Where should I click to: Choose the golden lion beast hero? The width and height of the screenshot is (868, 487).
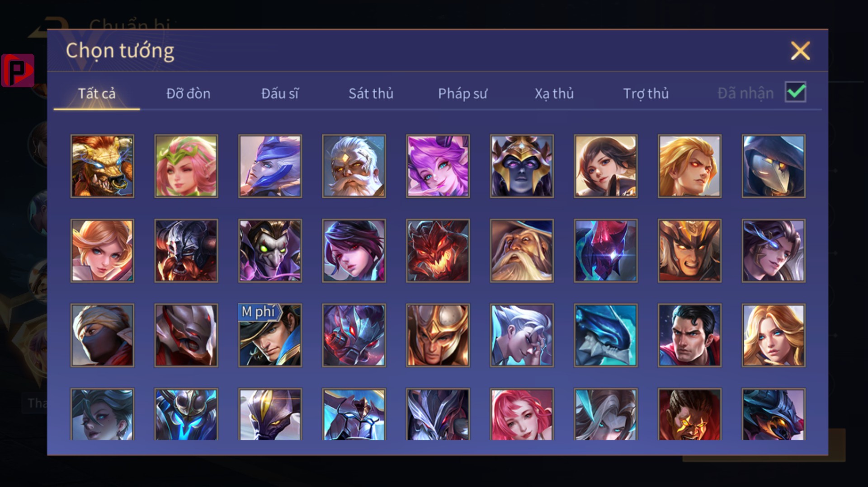pyautogui.click(x=102, y=166)
